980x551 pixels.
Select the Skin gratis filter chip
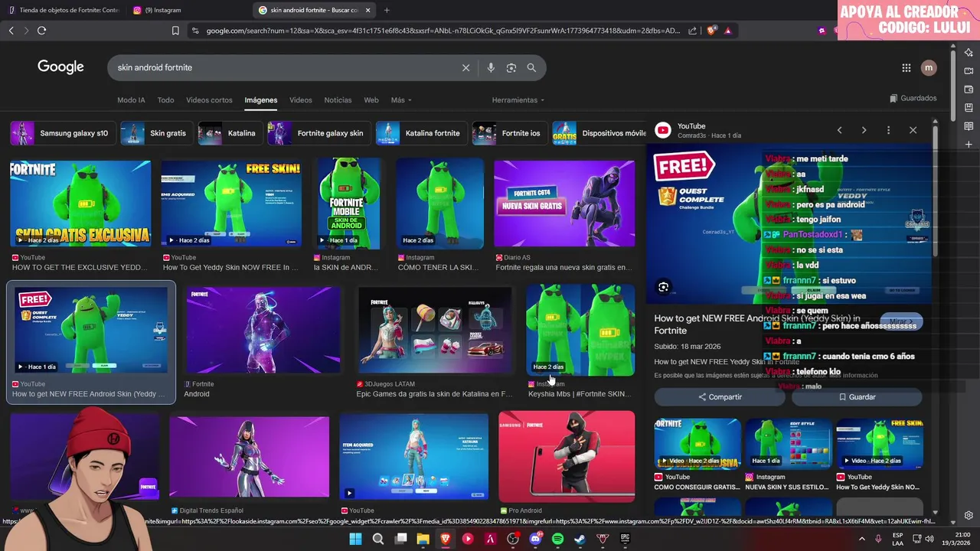tap(155, 133)
